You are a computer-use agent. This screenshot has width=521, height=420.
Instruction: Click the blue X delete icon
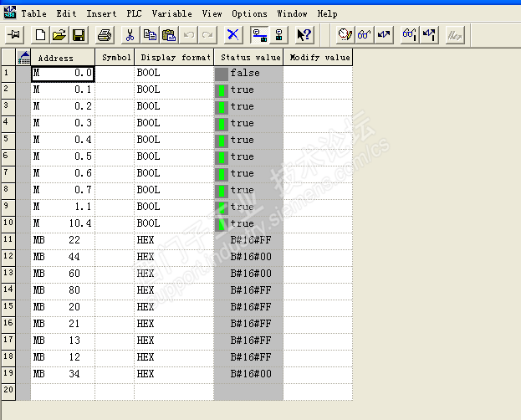tap(233, 34)
